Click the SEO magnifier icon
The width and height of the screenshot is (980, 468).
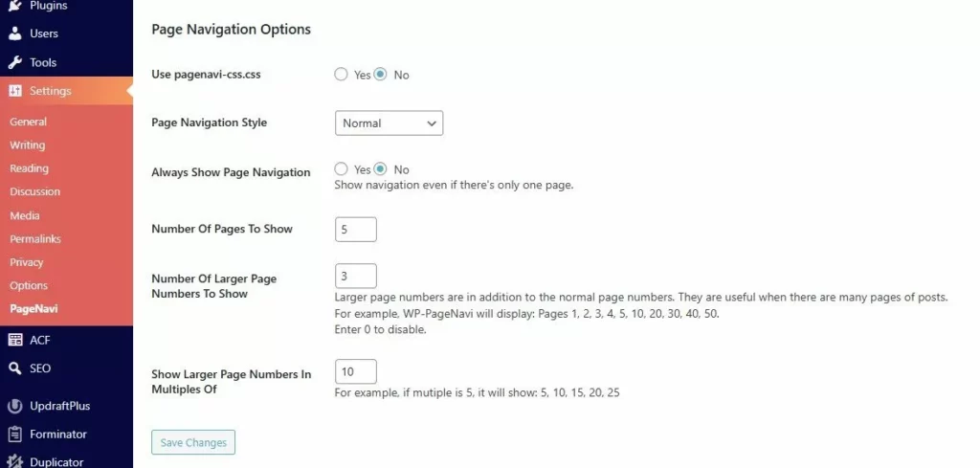14,368
